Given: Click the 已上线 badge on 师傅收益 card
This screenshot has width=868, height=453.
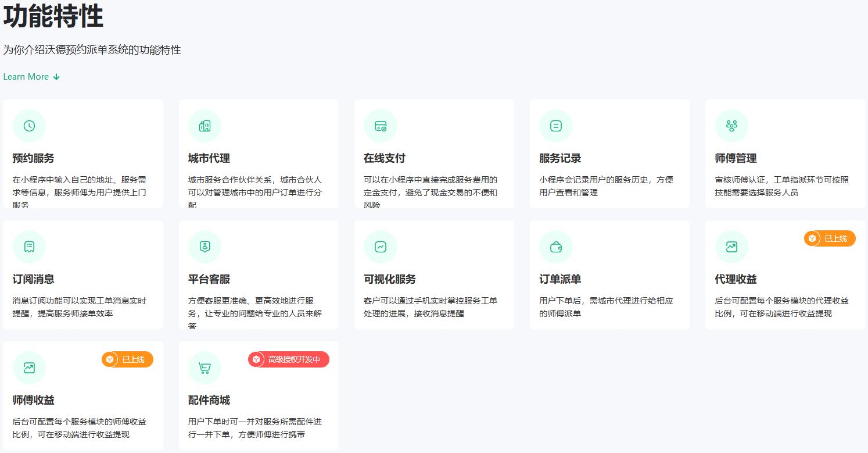Looking at the screenshot, I should pyautogui.click(x=127, y=359).
